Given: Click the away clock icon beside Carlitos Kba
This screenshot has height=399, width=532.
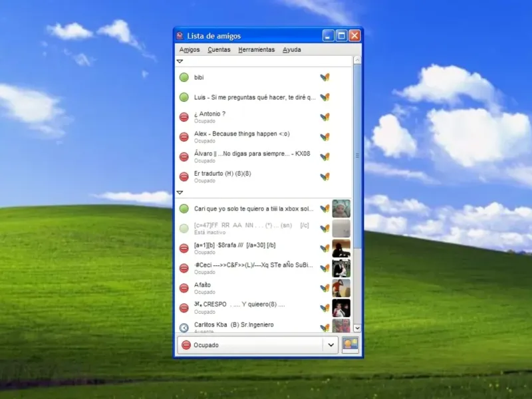Looking at the screenshot, I should coord(184,328).
